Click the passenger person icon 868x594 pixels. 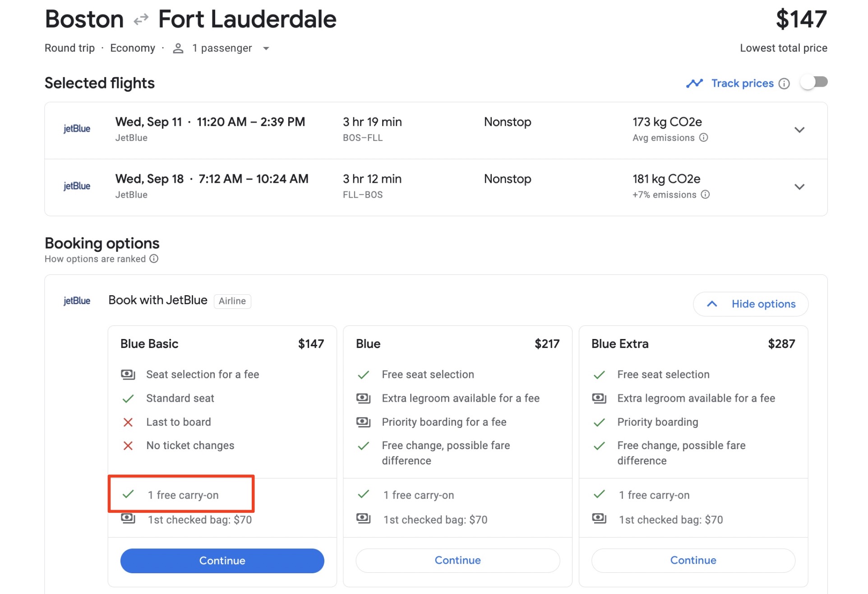click(178, 48)
